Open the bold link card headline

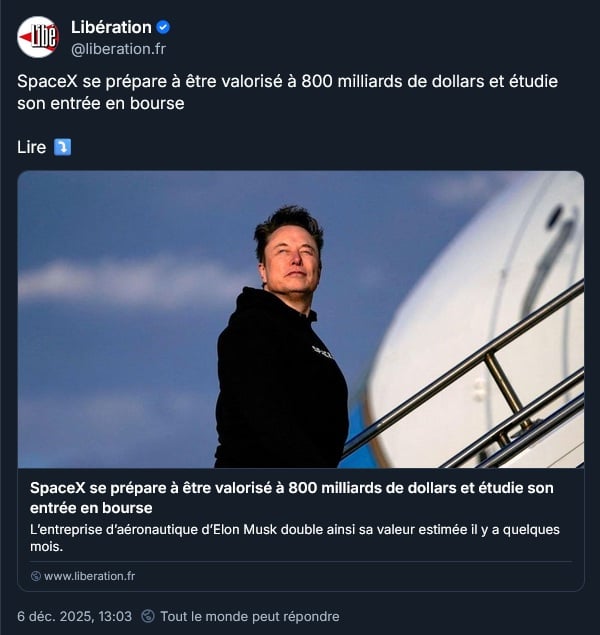coord(291,498)
